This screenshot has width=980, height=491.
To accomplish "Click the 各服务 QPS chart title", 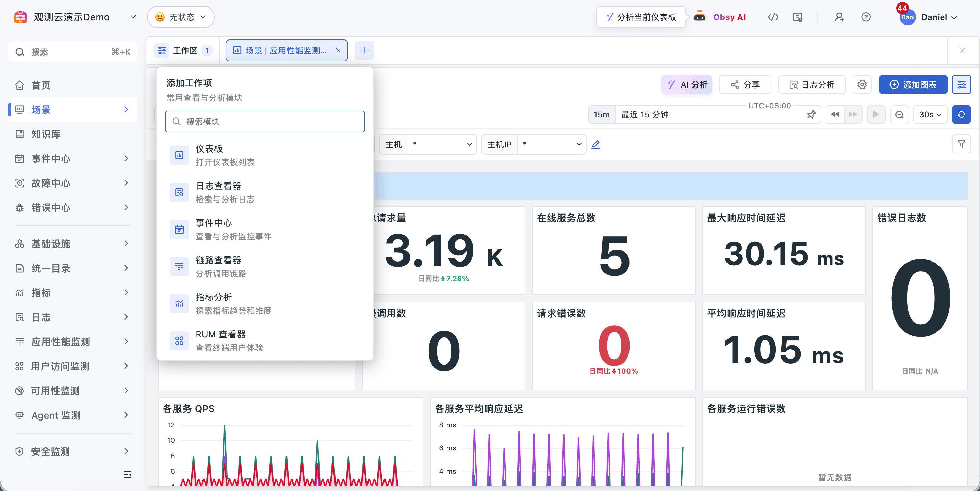I will click(x=189, y=408).
